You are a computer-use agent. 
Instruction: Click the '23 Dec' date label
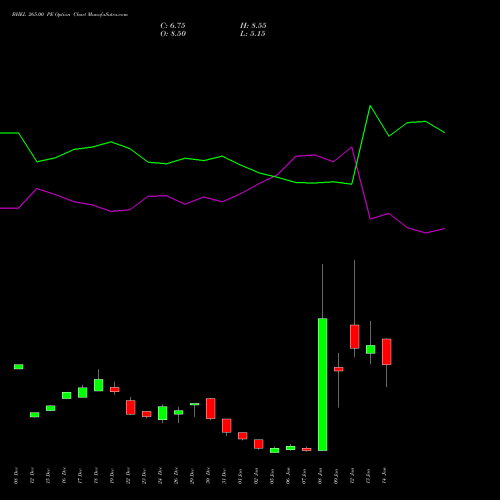point(144,476)
